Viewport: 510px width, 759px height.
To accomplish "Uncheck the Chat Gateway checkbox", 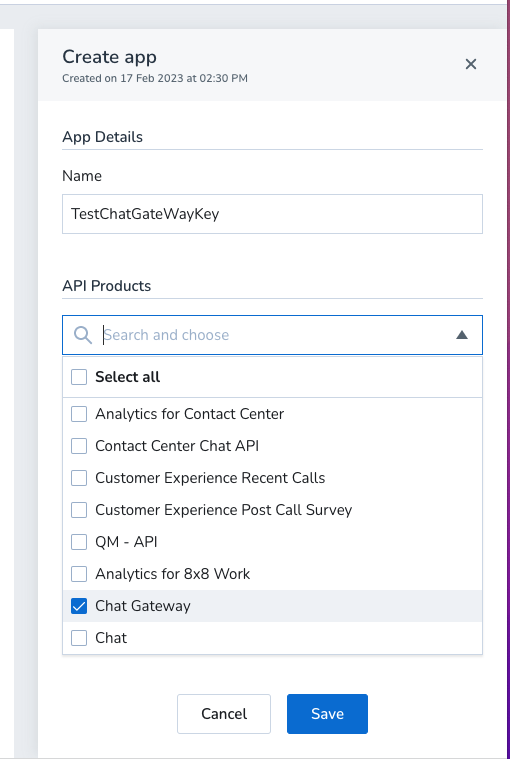I will [79, 606].
